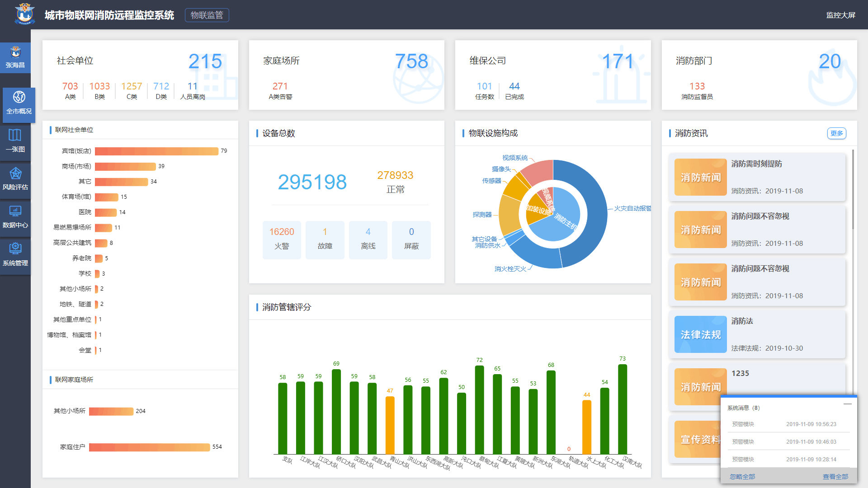Screen dimensions: 868x488
Task: Open the 一张图 map sidebar icon
Action: [x=15, y=135]
